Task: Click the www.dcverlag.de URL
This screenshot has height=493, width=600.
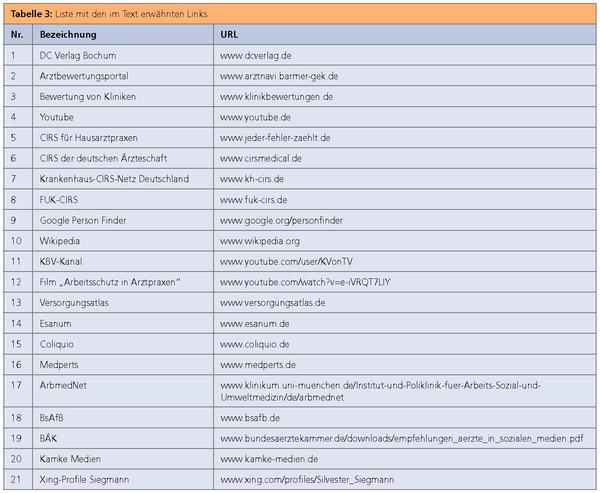Action: [x=255, y=55]
